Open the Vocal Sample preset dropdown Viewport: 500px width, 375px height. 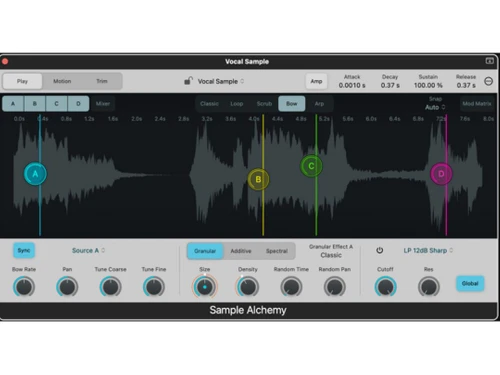tap(221, 81)
